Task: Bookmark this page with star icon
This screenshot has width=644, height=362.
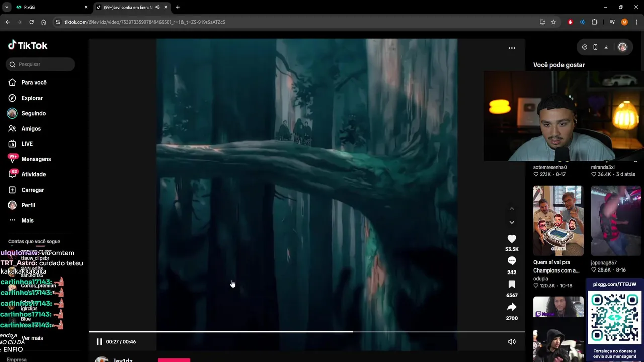Action: [x=553, y=22]
